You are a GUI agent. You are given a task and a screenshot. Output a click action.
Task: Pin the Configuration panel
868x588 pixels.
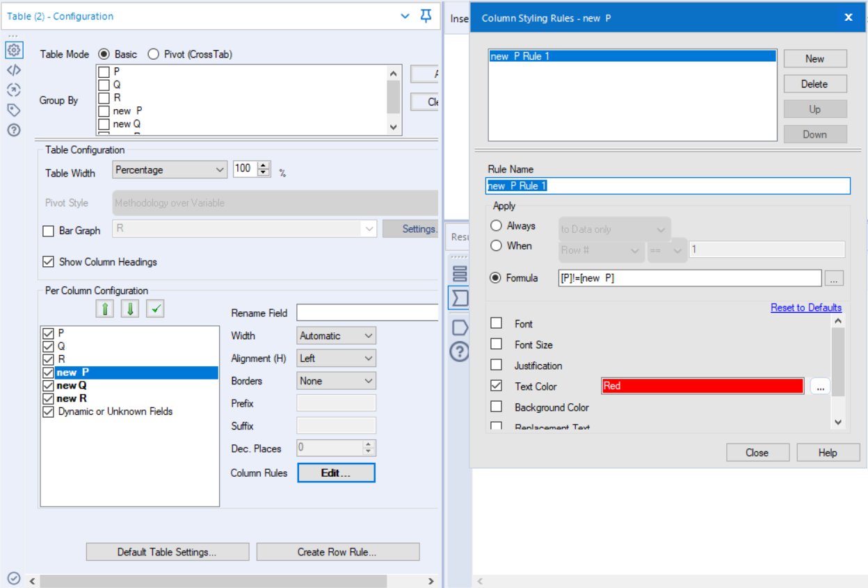[x=426, y=15]
